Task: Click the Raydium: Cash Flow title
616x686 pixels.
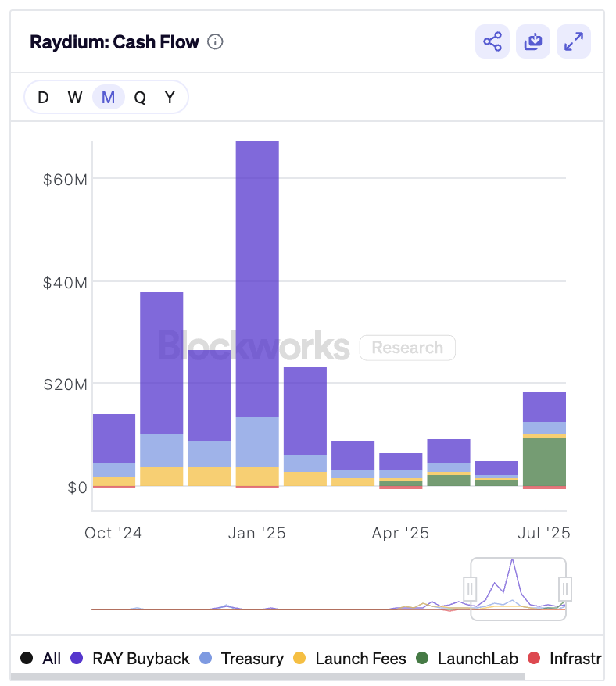Action: click(x=114, y=42)
